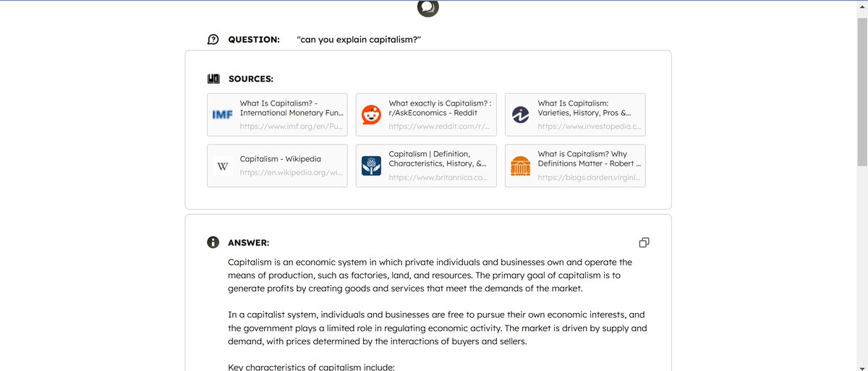This screenshot has height=371, width=868.
Task: Click the SOURCES: heading
Action: tap(251, 79)
